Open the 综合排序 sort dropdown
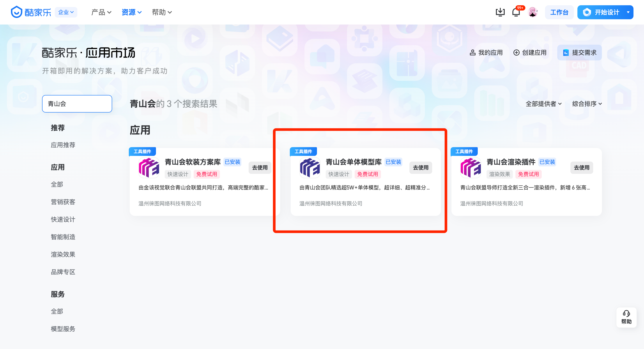 (587, 104)
